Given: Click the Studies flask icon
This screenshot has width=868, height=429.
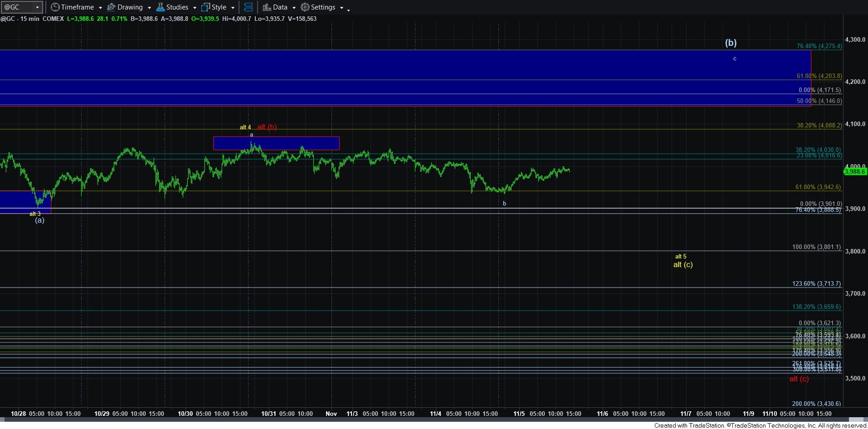Looking at the screenshot, I should point(160,7).
